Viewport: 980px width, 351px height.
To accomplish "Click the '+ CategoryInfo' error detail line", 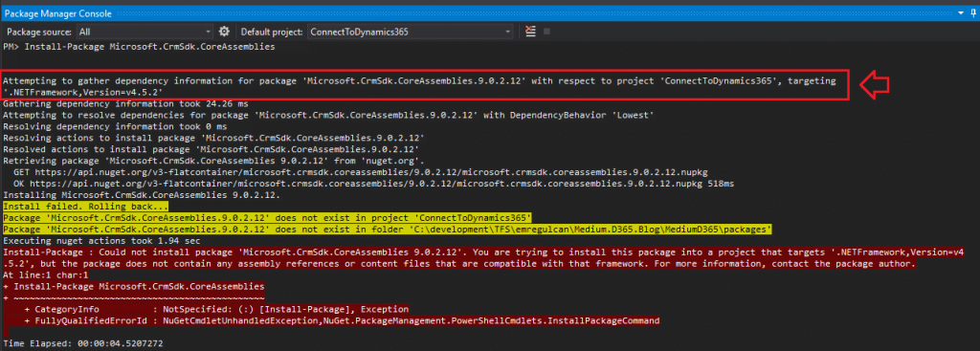I will (217, 309).
